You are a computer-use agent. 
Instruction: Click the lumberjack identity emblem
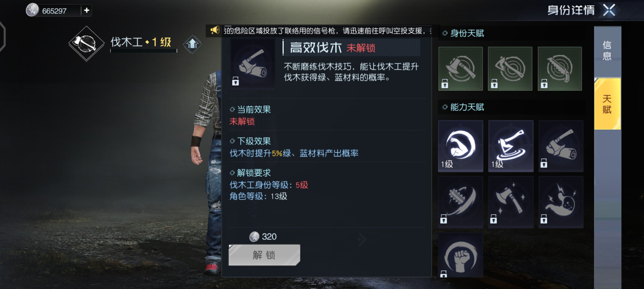(x=86, y=44)
